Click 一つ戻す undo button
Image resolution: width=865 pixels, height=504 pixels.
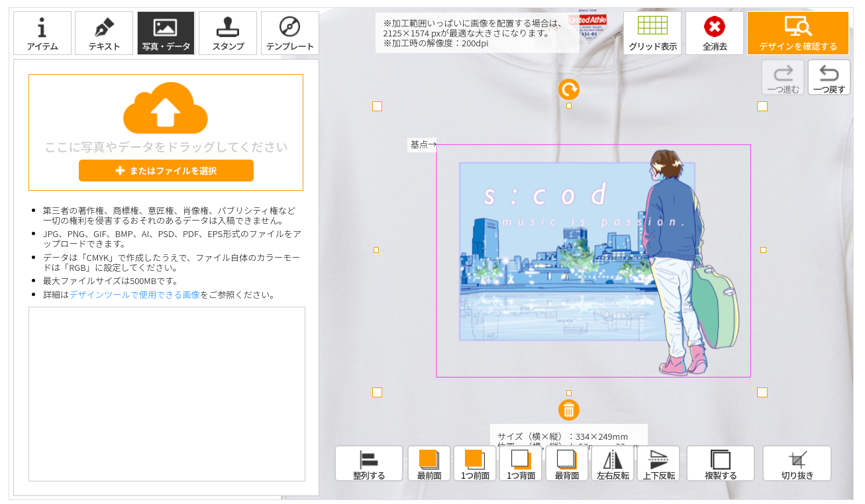(829, 77)
